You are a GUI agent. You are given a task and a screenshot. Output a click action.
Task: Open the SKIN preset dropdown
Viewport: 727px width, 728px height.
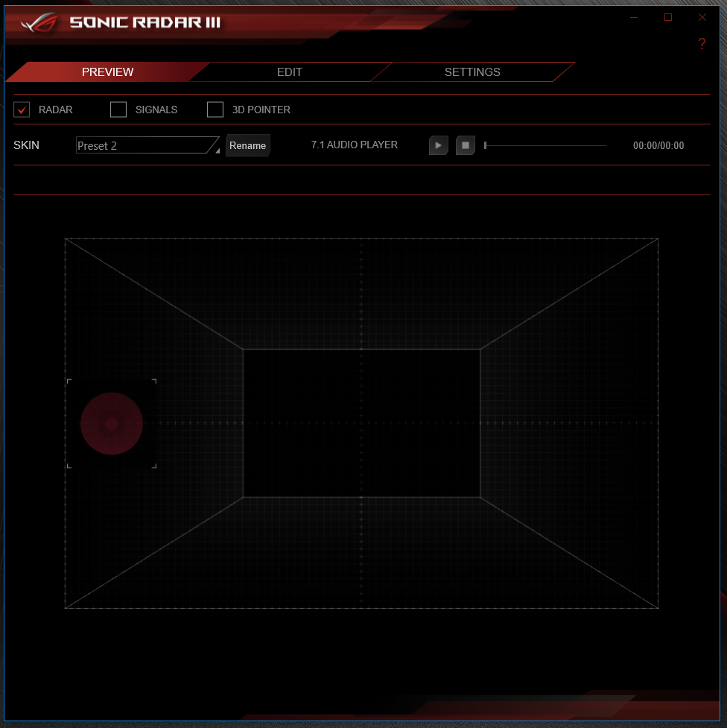[x=147, y=145]
